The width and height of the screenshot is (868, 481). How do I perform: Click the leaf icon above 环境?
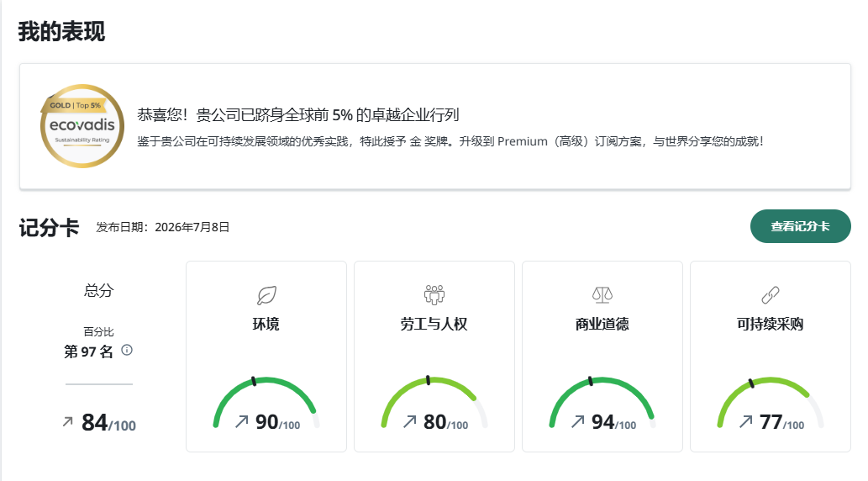pos(266,295)
